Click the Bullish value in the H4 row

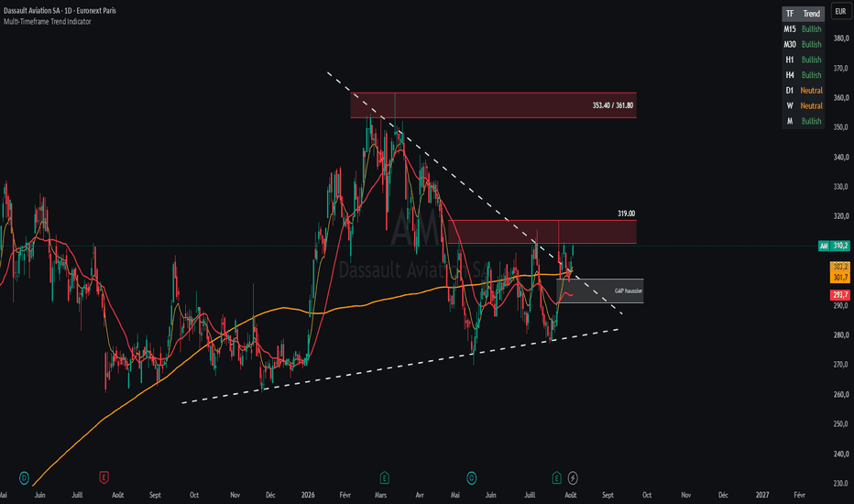(811, 74)
